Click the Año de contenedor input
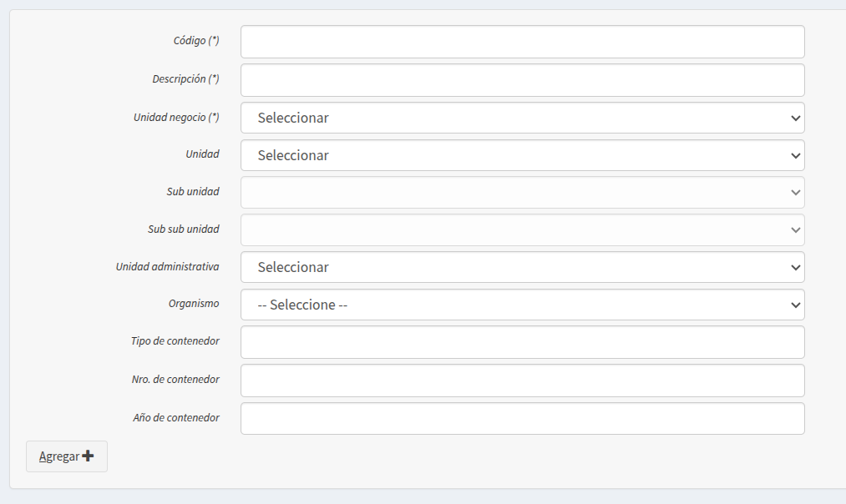846x504 pixels. (522, 419)
